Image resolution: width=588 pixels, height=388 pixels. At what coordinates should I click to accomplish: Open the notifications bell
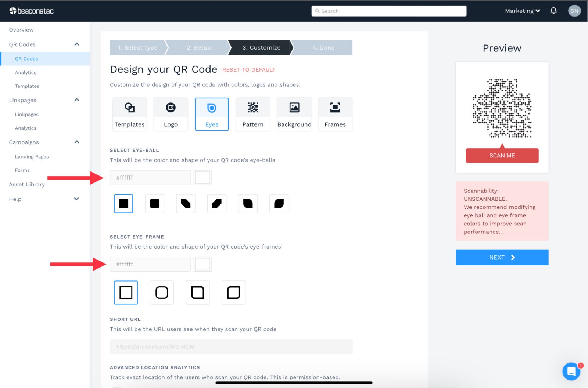click(x=553, y=11)
